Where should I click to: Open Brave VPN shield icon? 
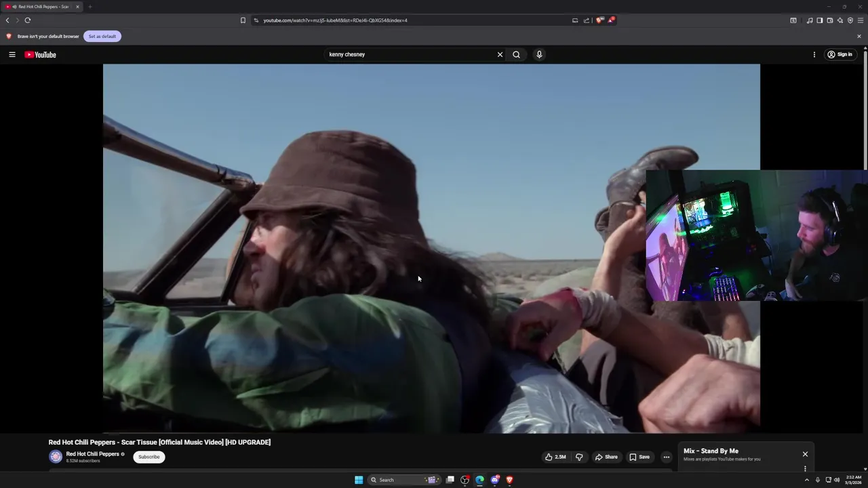[x=850, y=20]
